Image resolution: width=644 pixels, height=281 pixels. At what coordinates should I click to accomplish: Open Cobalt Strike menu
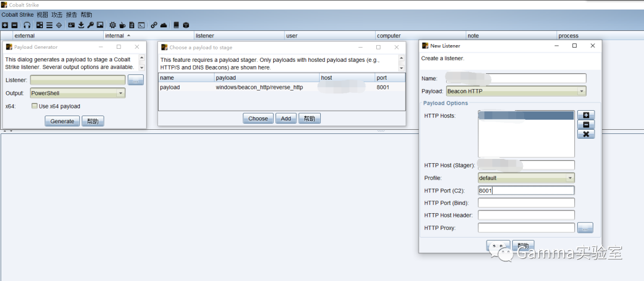[x=18, y=15]
